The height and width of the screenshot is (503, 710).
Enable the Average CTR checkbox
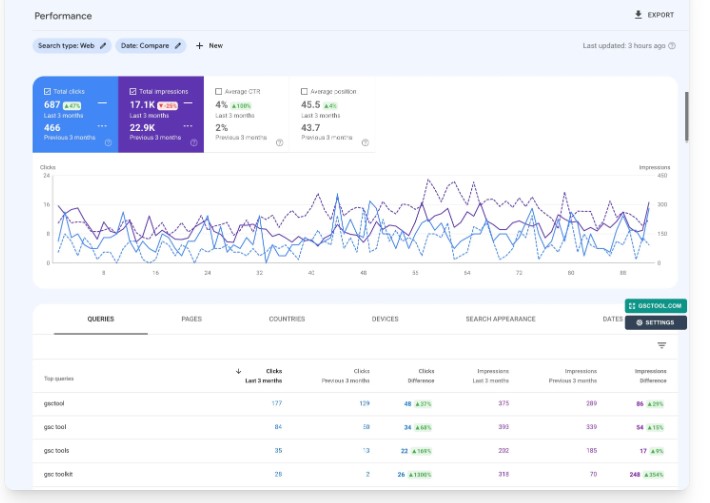coord(219,91)
